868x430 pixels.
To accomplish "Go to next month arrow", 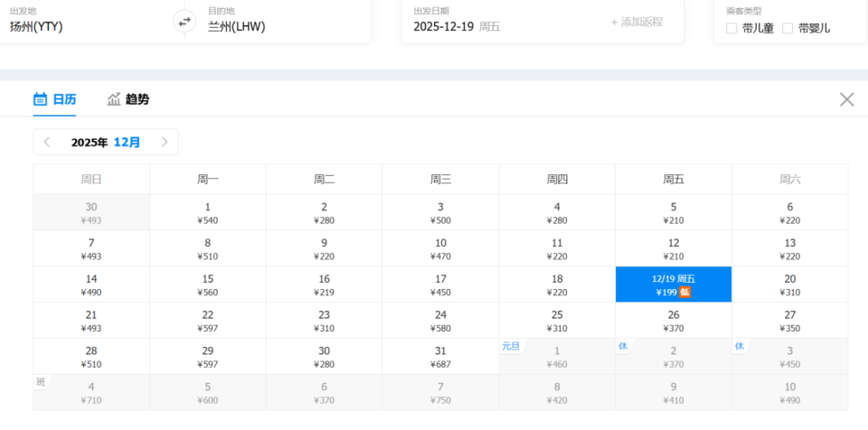I will pyautogui.click(x=165, y=142).
